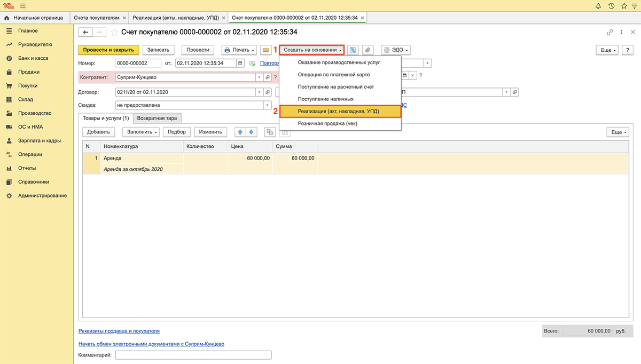Open the Контрагент combo box arrow

[x=261, y=77]
